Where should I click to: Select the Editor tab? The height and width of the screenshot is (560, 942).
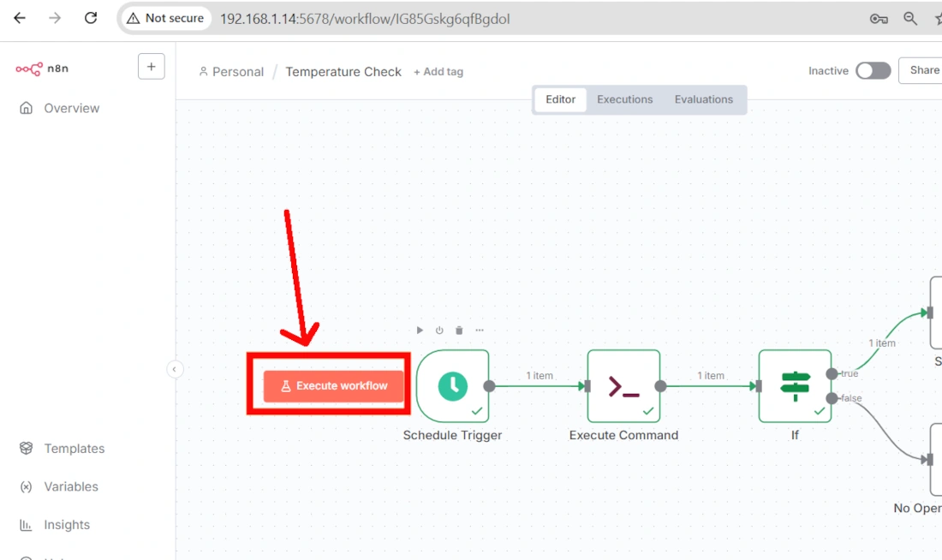561,99
